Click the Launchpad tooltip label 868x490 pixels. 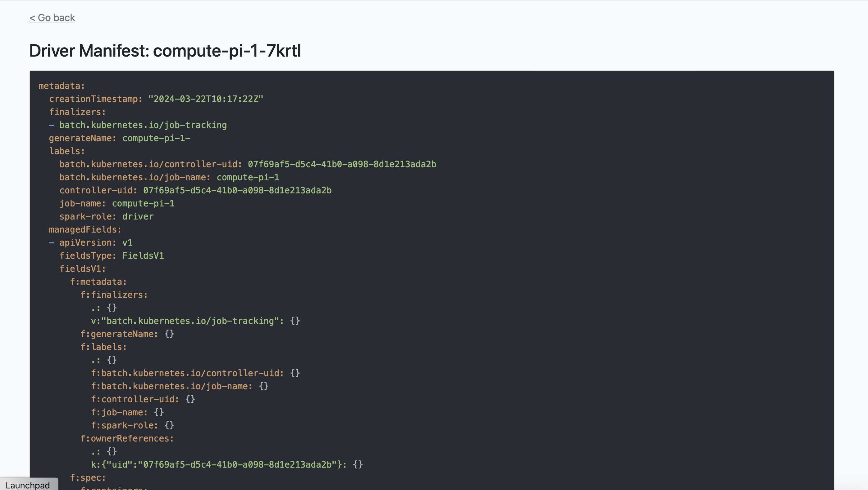(28, 485)
